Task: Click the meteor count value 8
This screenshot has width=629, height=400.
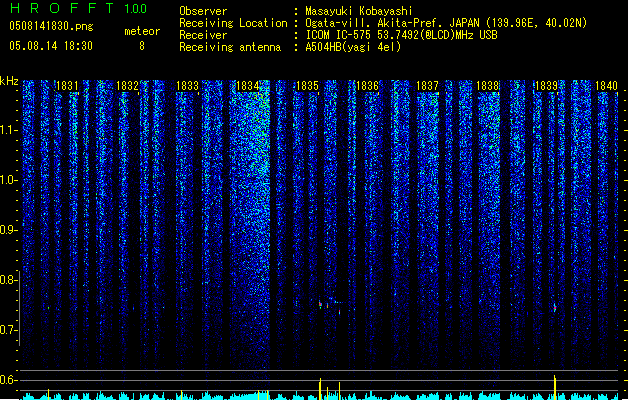Action: coord(142,46)
